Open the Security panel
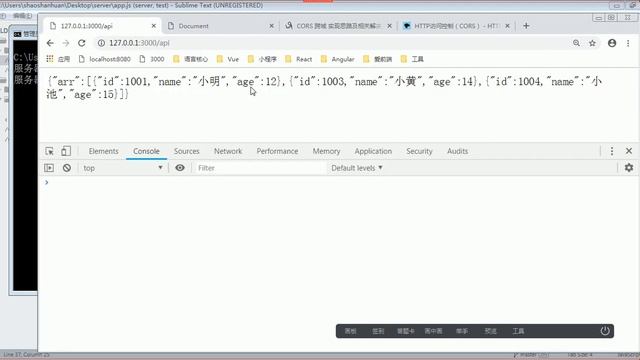This screenshot has height=360, width=640. click(419, 151)
